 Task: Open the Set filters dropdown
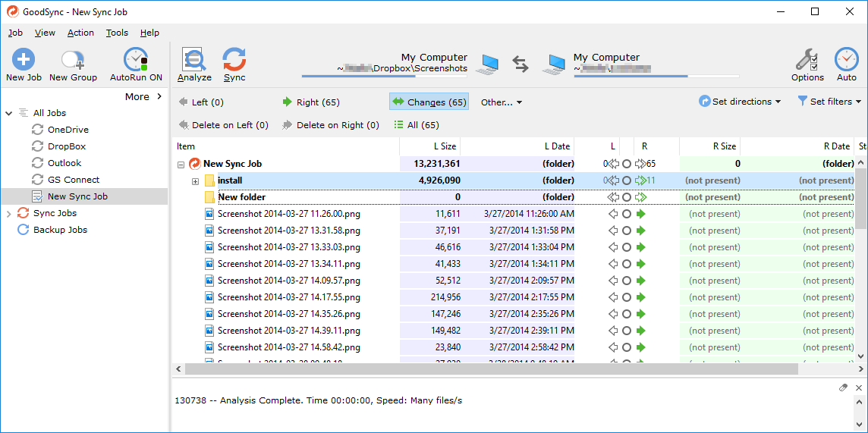[x=829, y=102]
